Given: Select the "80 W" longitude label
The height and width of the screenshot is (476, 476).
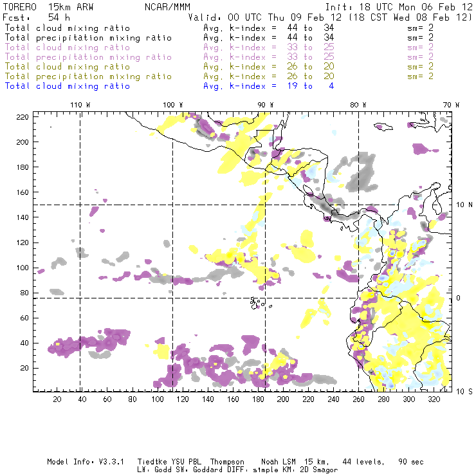Looking at the screenshot, I should coord(358,105).
